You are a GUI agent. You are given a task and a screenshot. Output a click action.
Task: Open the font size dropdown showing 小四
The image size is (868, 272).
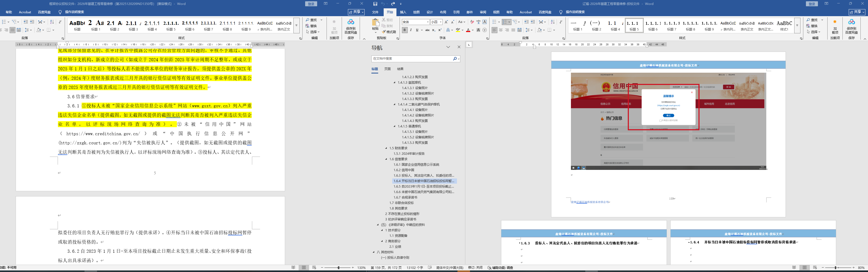(441, 22)
